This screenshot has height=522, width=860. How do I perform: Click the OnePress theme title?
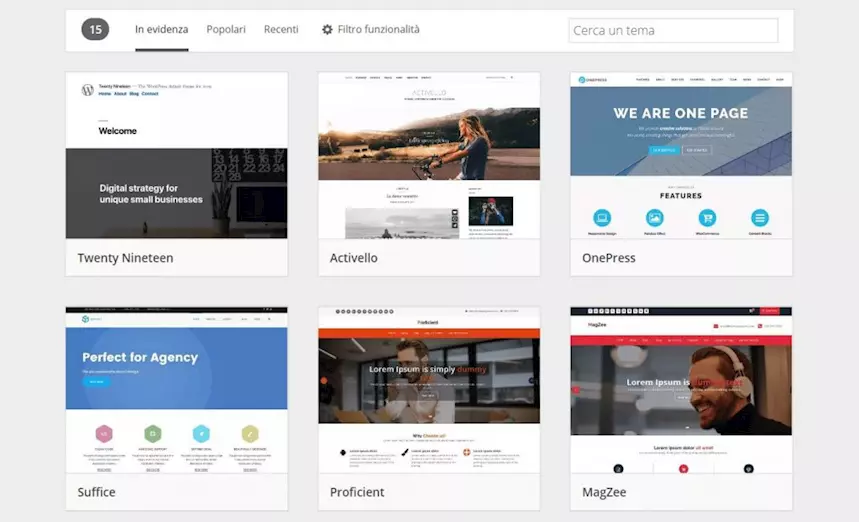tap(608, 258)
